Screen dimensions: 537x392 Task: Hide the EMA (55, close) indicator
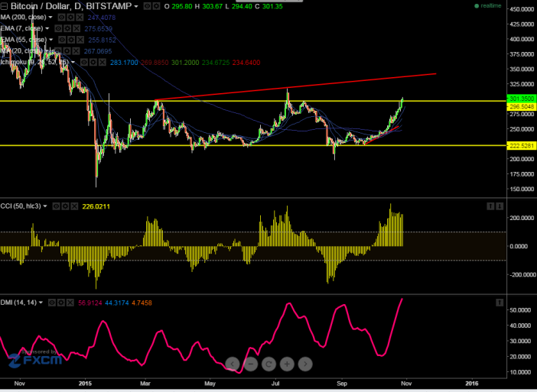(62, 40)
